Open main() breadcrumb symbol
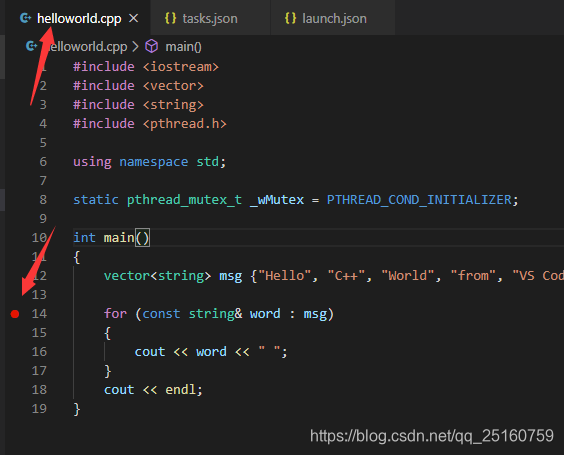 coord(183,47)
